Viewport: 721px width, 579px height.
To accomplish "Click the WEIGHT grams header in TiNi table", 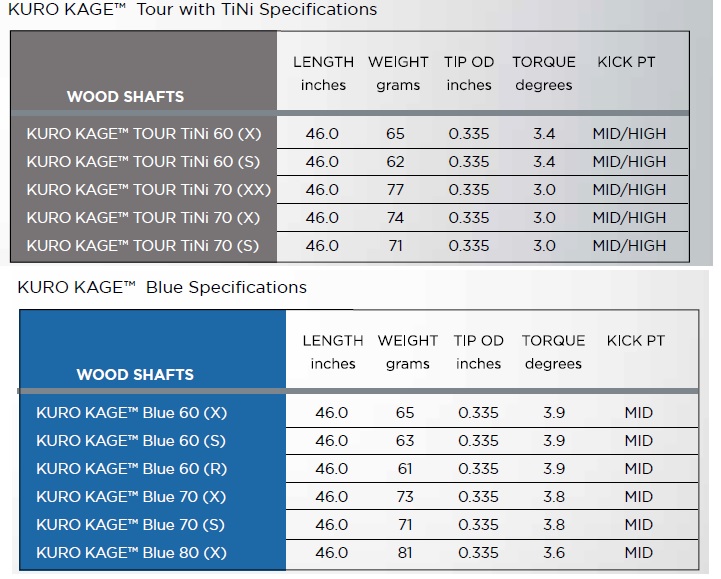I will [398, 74].
